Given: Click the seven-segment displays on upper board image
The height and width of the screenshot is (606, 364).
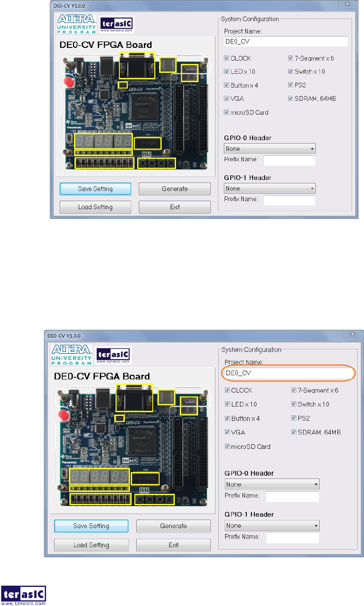Looking at the screenshot, I should tap(104, 141).
